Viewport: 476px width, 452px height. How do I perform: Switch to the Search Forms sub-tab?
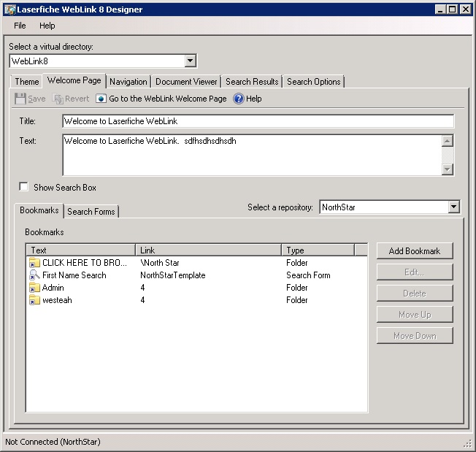click(x=91, y=212)
